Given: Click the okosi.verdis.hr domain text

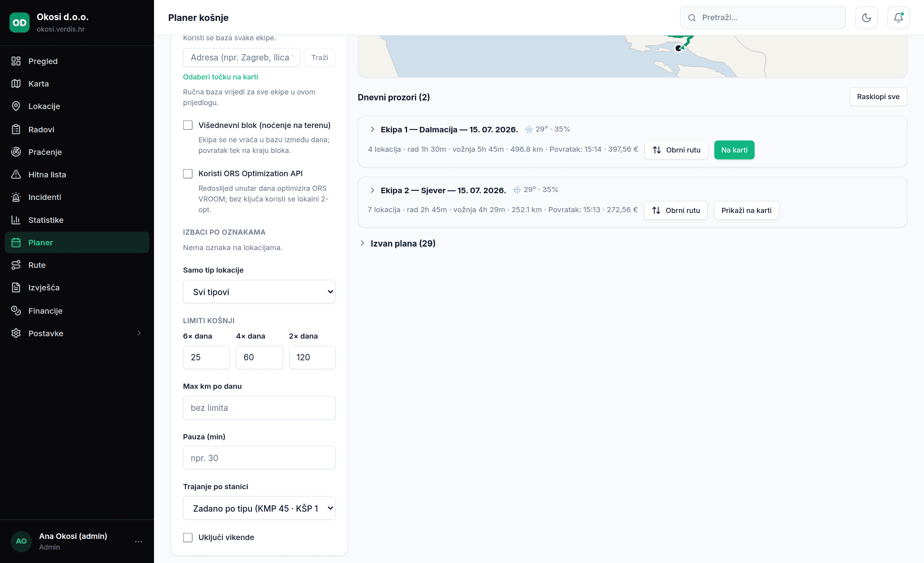Looking at the screenshot, I should tap(61, 29).
